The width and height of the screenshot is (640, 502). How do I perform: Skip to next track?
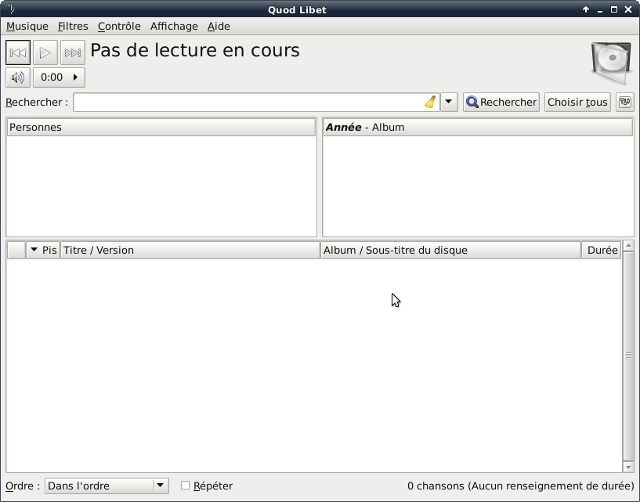pos(73,53)
